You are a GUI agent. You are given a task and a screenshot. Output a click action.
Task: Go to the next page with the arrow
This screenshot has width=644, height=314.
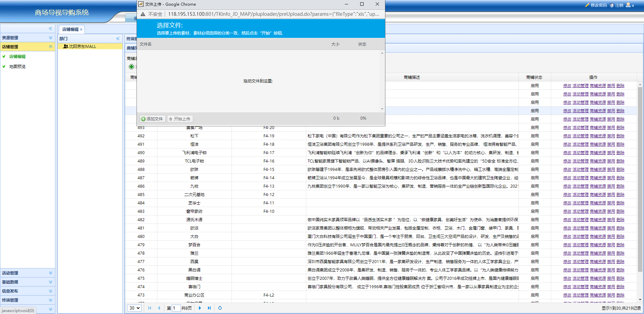pyautogui.click(x=200, y=308)
